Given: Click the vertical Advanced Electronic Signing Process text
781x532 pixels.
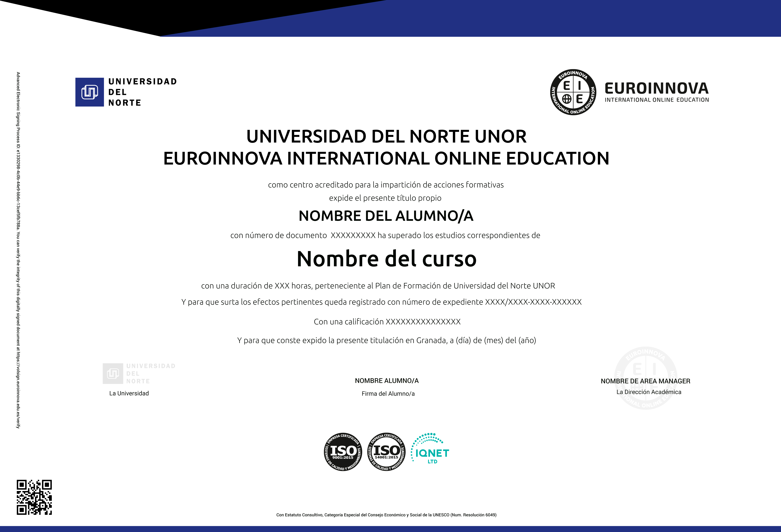Looking at the screenshot, I should (x=18, y=250).
